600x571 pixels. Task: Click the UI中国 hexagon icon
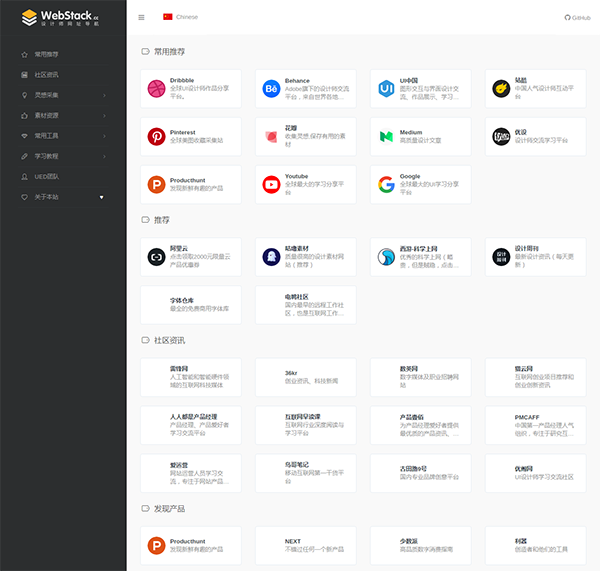coord(386,89)
